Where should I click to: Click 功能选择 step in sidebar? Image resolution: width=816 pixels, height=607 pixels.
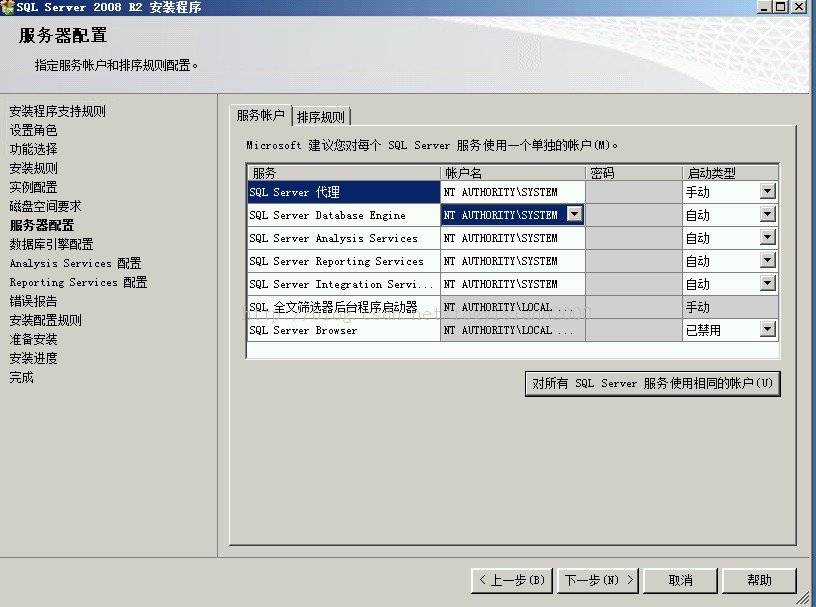click(33, 149)
